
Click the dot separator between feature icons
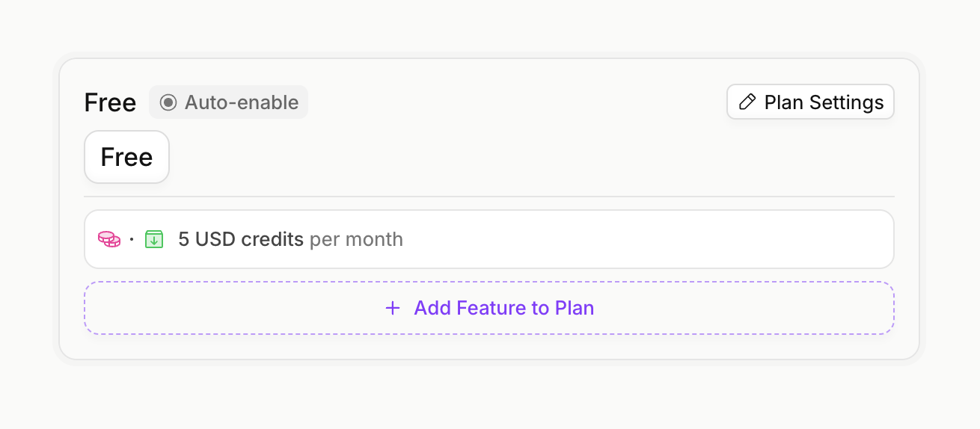click(x=132, y=239)
